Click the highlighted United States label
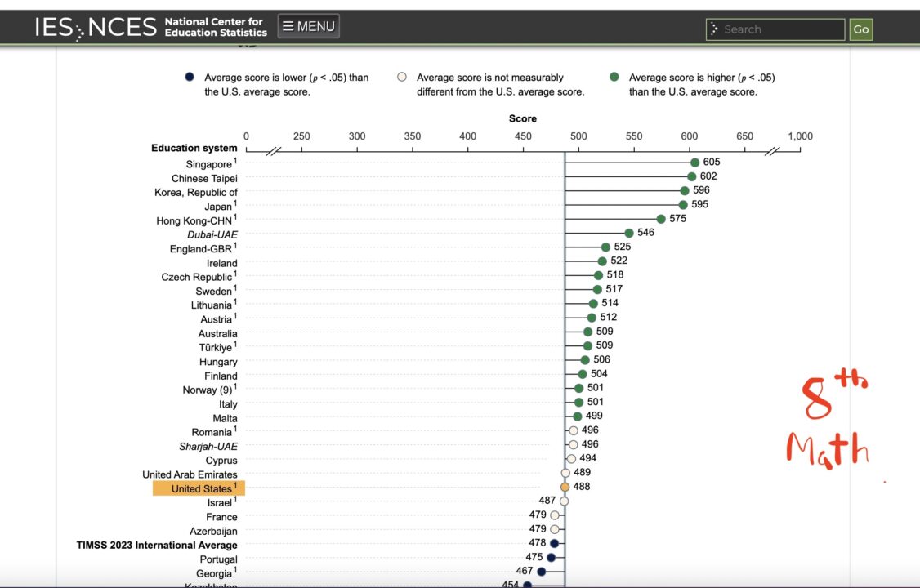The height and width of the screenshot is (588, 920). [199, 488]
